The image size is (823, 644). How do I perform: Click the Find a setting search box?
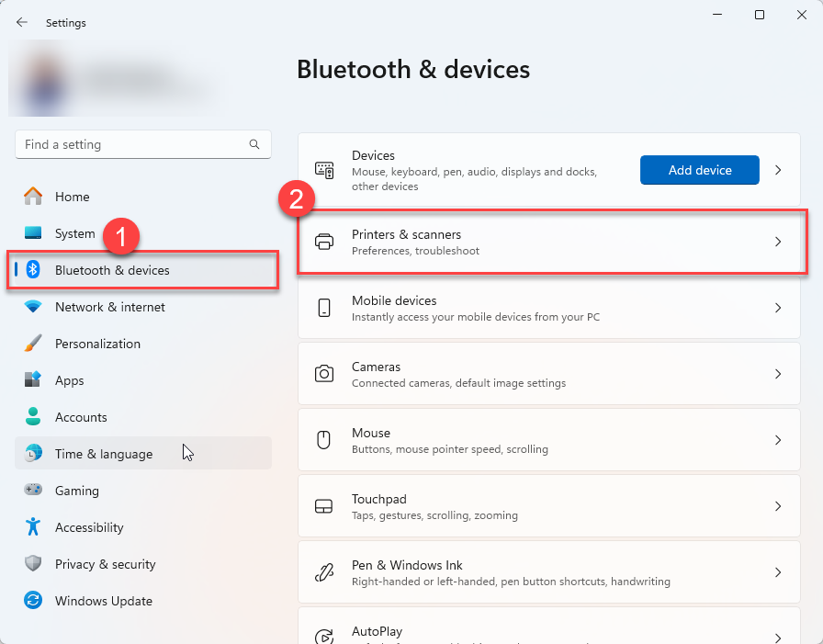click(133, 144)
